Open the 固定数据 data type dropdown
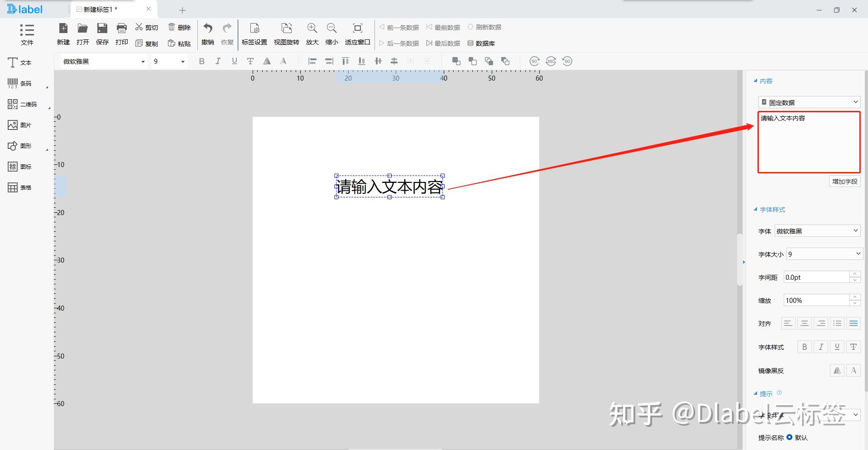868x450 pixels. (x=809, y=102)
